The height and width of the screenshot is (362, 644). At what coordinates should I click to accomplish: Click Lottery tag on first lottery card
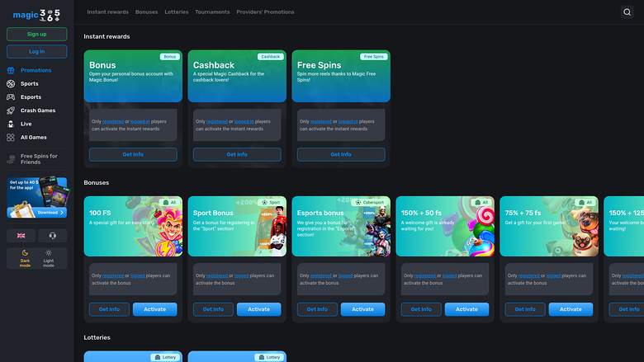pyautogui.click(x=165, y=357)
